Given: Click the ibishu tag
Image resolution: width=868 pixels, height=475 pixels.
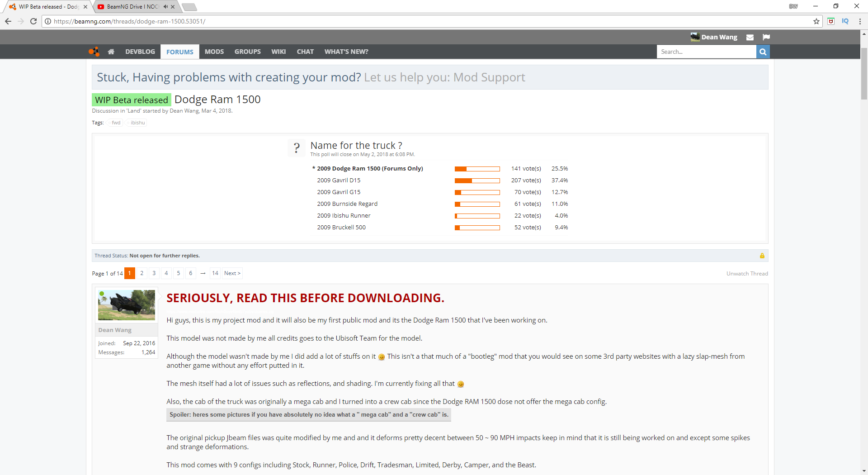Looking at the screenshot, I should [138, 123].
